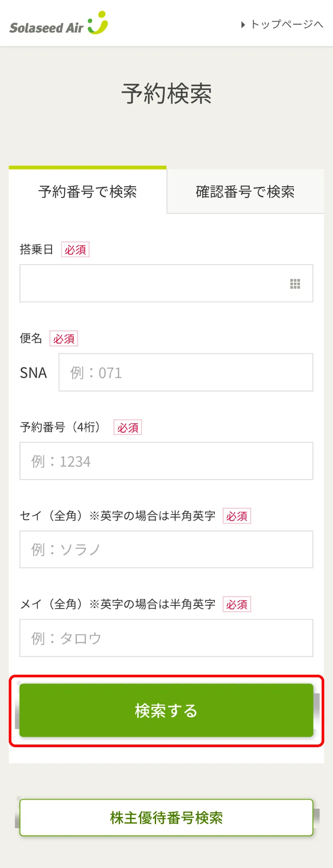This screenshot has height=868, width=333.
Task: Click the 予約検索 page heading
Action: click(166, 94)
